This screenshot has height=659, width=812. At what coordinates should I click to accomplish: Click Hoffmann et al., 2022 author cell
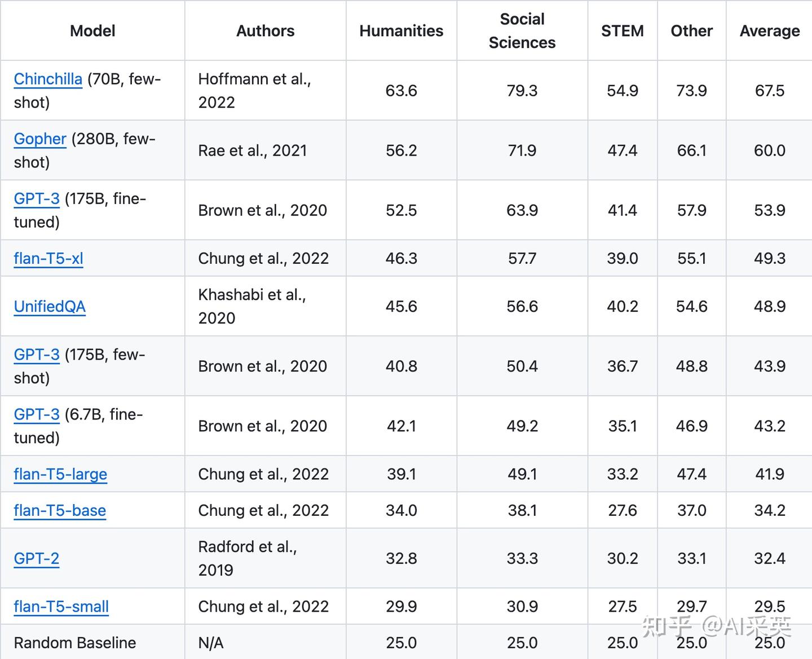pyautogui.click(x=254, y=91)
